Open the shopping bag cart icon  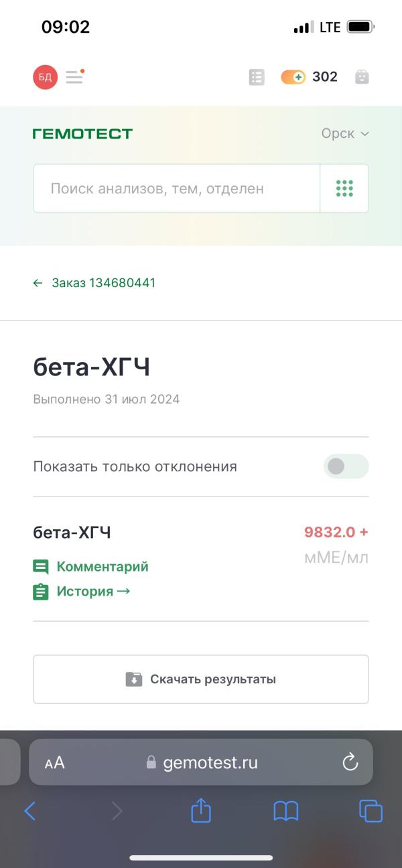coord(362,77)
